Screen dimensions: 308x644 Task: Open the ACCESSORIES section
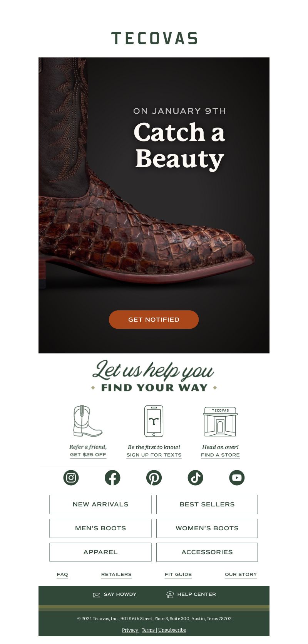(207, 552)
